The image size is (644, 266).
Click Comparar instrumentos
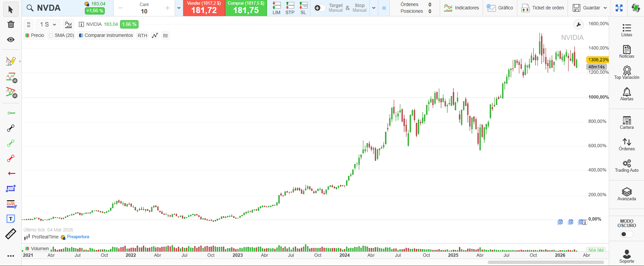pos(106,36)
